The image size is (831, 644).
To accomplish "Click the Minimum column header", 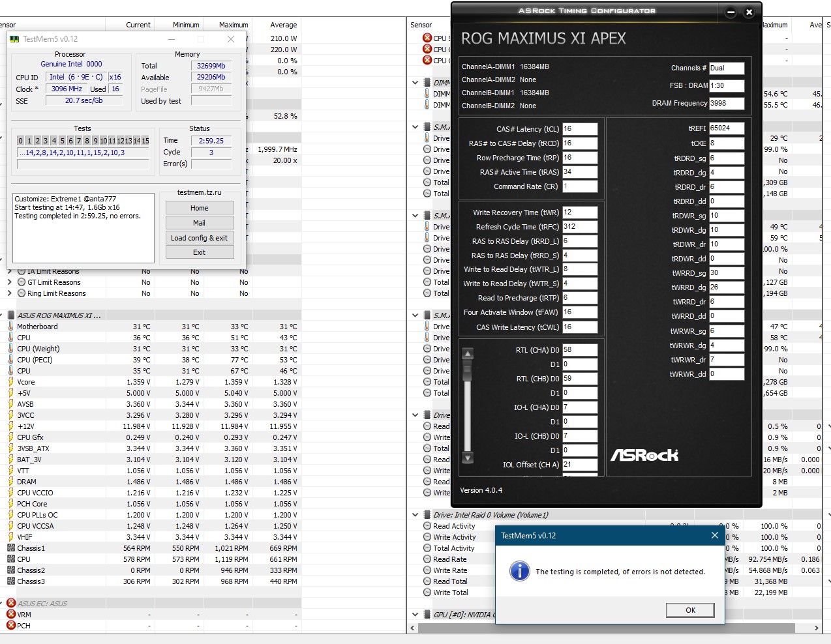I will coord(186,25).
